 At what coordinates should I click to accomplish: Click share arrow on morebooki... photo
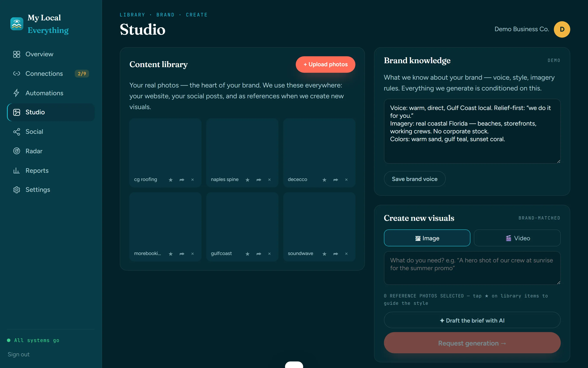[x=182, y=254]
